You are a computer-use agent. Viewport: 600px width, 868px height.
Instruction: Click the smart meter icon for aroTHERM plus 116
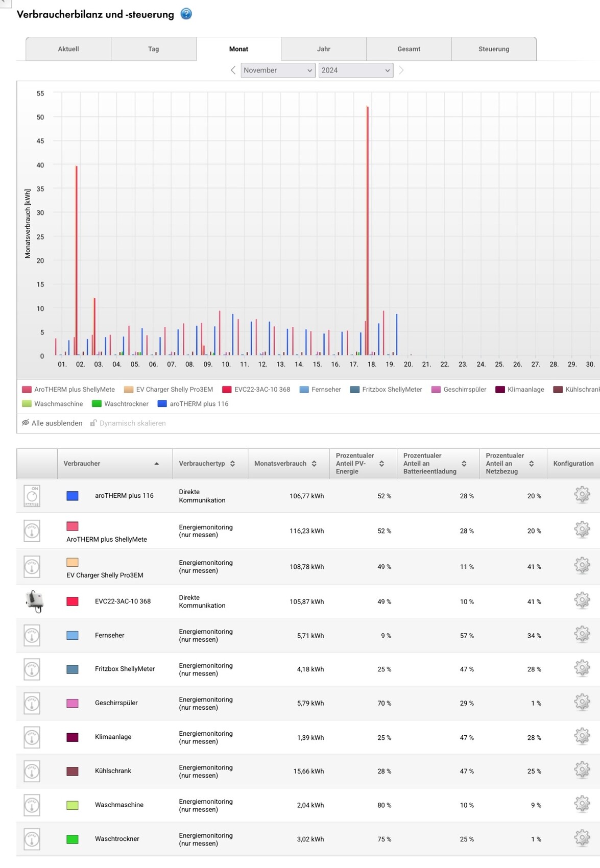32,496
